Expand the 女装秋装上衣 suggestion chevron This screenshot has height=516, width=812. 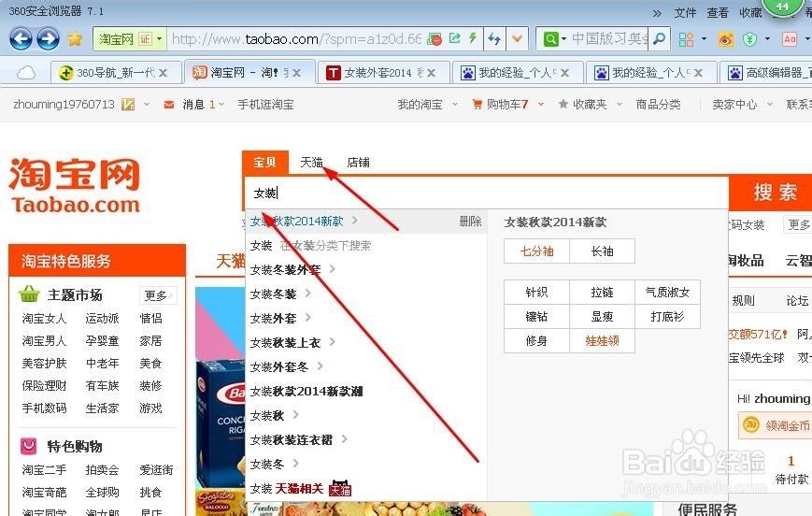333,341
